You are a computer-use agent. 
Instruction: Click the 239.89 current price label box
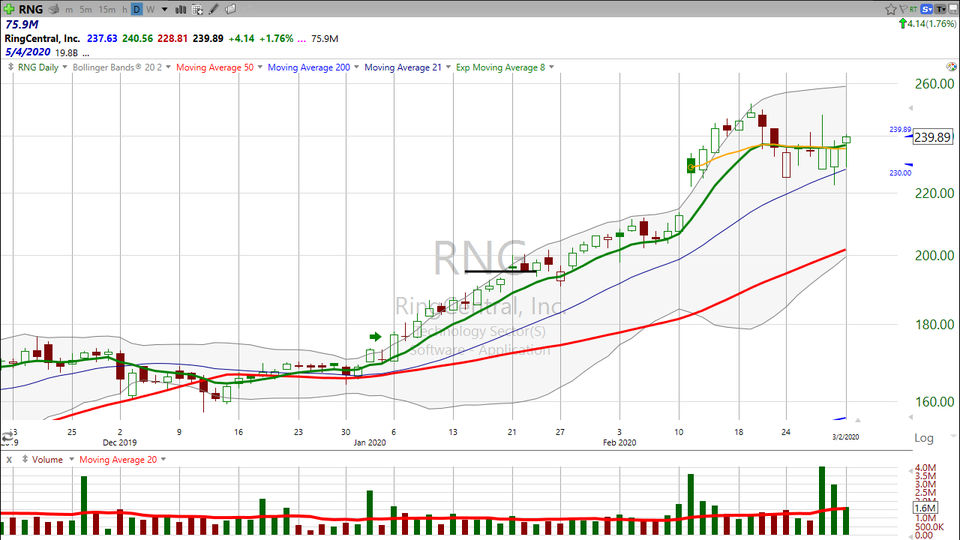[x=932, y=137]
